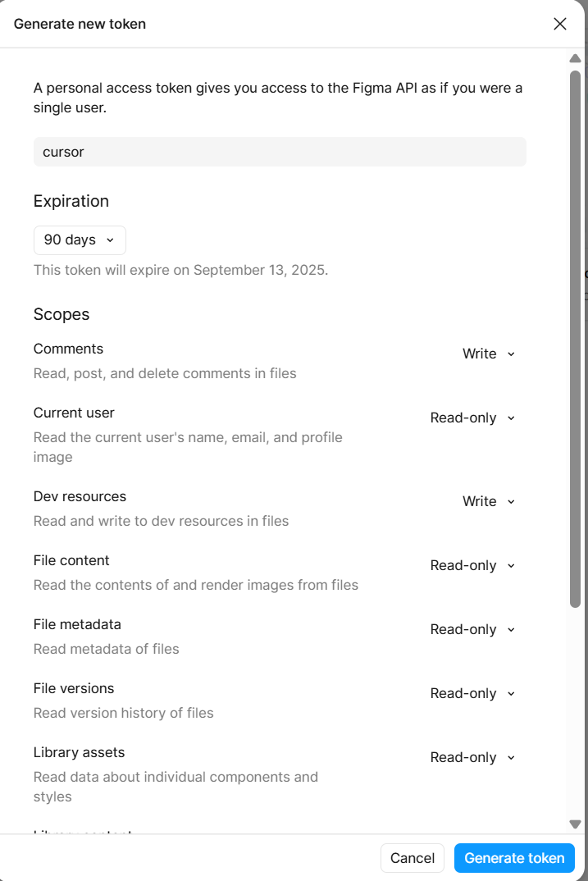Viewport: 588px width, 881px height.
Task: Click the chevron beside Library assets Read-only
Action: [x=511, y=758]
